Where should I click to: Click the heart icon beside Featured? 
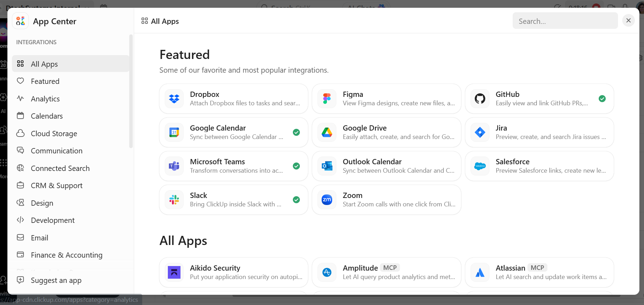point(20,81)
